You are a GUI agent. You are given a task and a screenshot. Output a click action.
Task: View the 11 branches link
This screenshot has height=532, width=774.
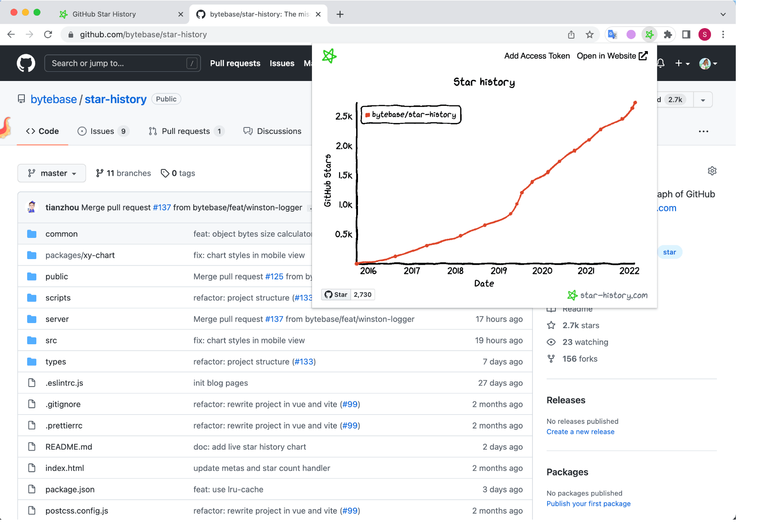(x=123, y=173)
